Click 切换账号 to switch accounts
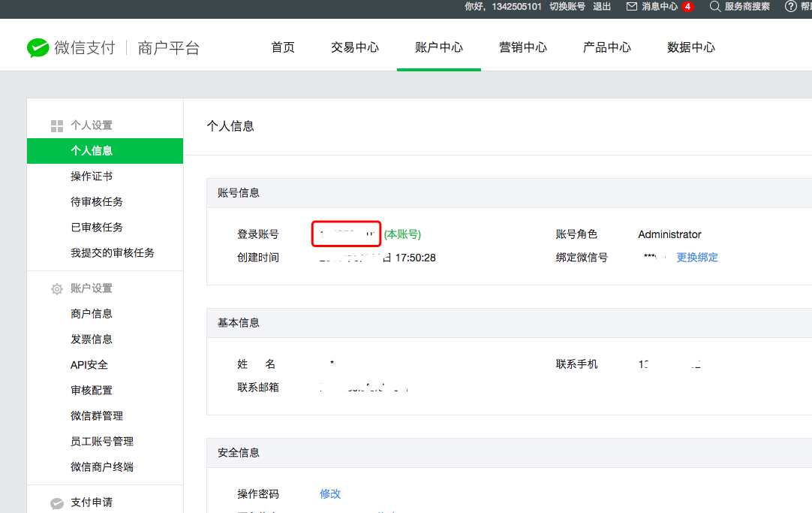Screen dimensions: 812x513 point(567,7)
